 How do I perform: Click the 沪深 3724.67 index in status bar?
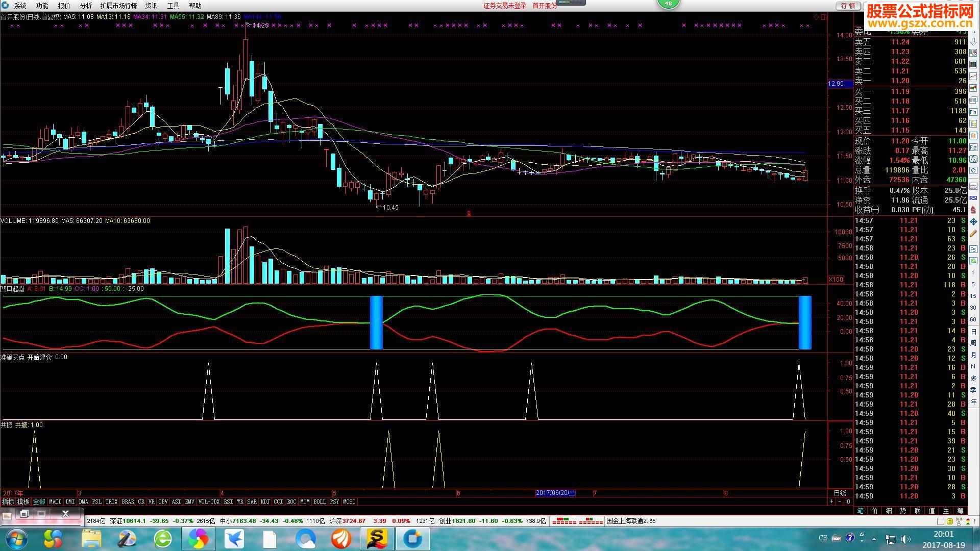pos(347,521)
